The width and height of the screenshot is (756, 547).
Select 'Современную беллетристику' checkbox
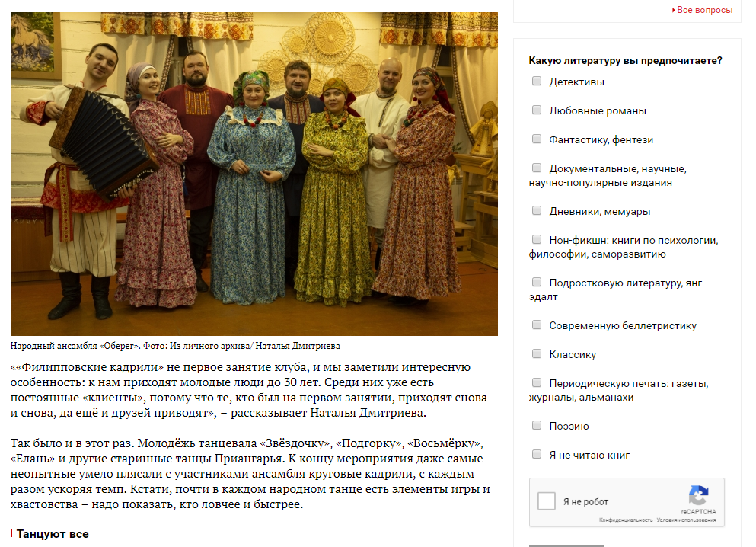pyautogui.click(x=537, y=325)
